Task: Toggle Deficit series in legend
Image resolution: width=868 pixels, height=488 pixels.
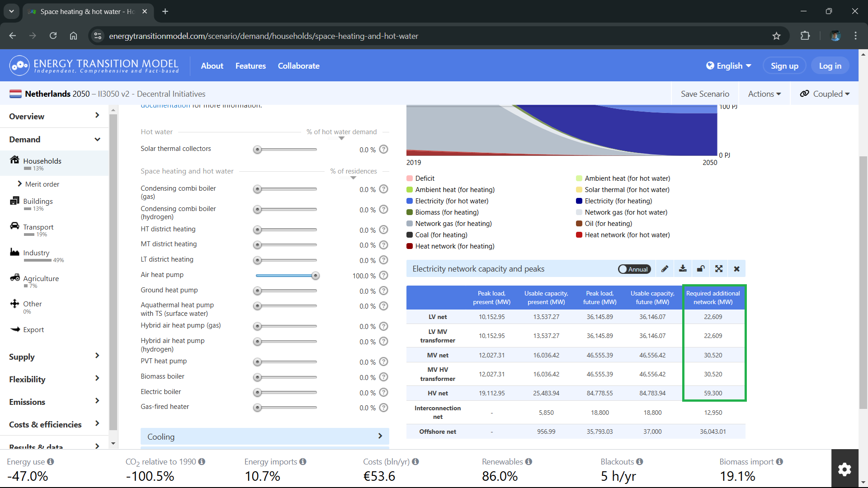Action: pos(420,178)
